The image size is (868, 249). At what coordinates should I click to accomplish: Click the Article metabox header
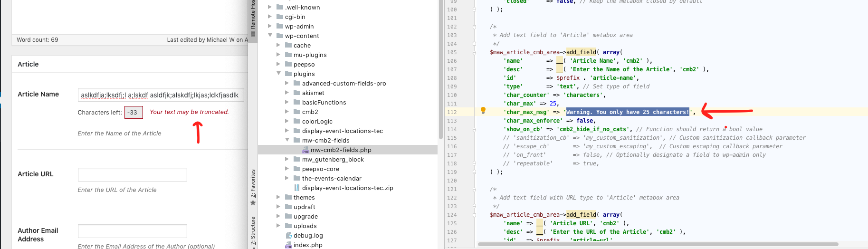pyautogui.click(x=130, y=64)
